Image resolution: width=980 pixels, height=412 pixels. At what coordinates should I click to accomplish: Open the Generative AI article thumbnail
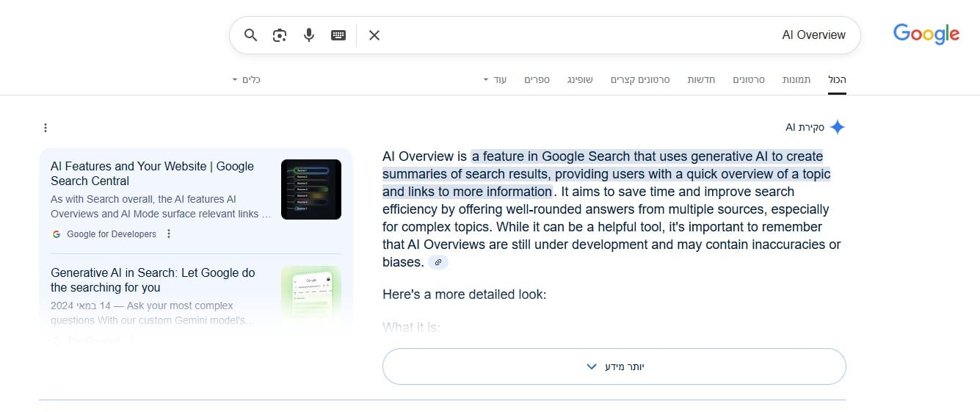point(311,295)
